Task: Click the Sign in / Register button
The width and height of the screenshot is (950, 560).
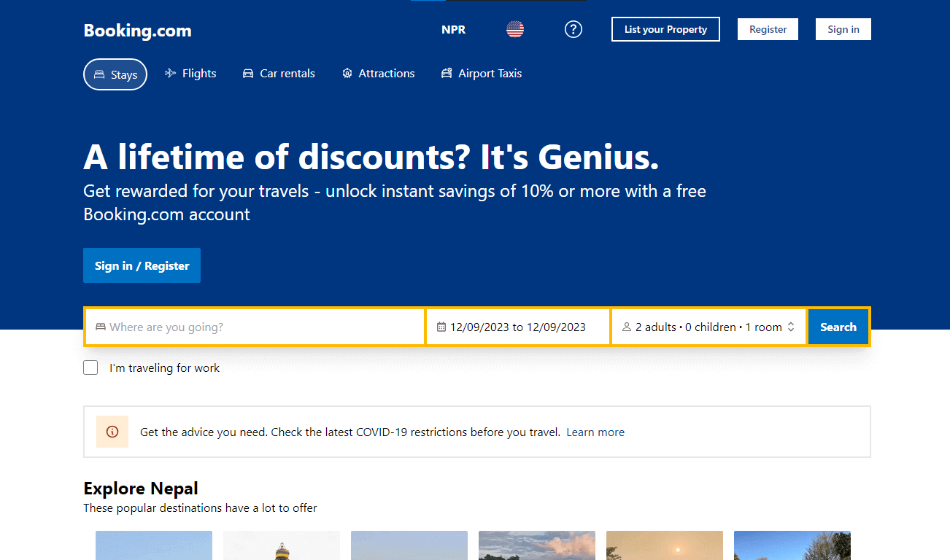Action: pyautogui.click(x=142, y=265)
